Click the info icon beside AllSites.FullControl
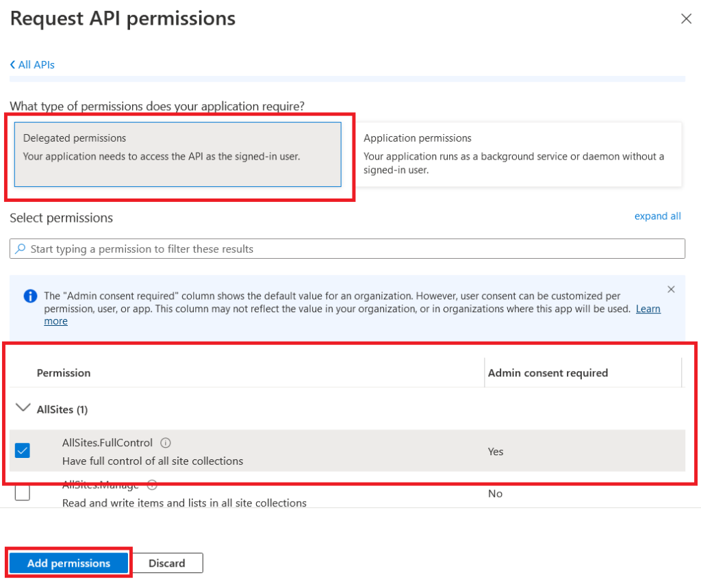The height and width of the screenshot is (588, 701). click(x=165, y=442)
